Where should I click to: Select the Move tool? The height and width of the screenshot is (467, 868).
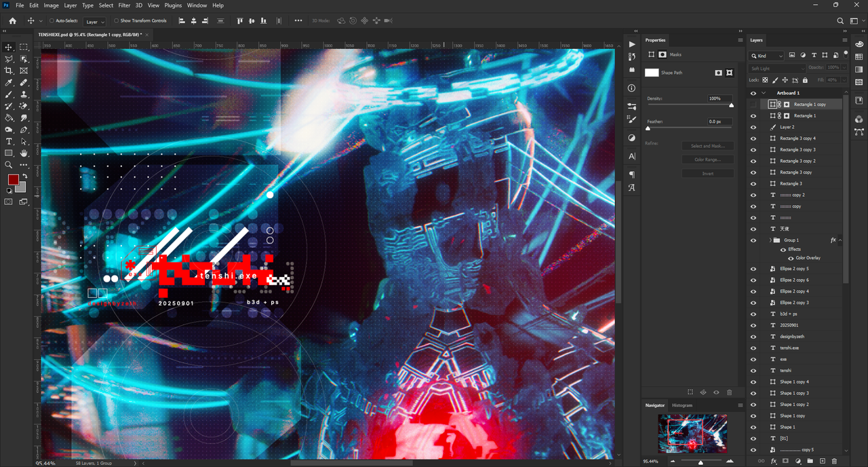(9, 47)
